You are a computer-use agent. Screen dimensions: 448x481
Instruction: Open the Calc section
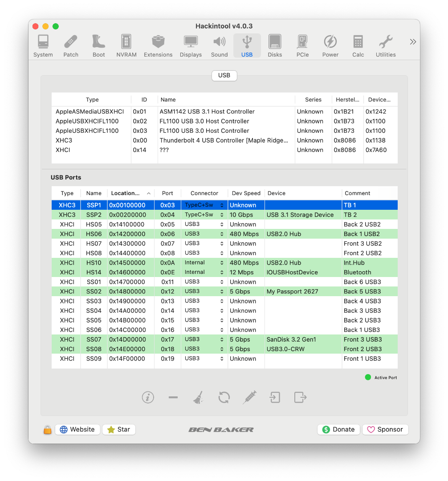[358, 46]
